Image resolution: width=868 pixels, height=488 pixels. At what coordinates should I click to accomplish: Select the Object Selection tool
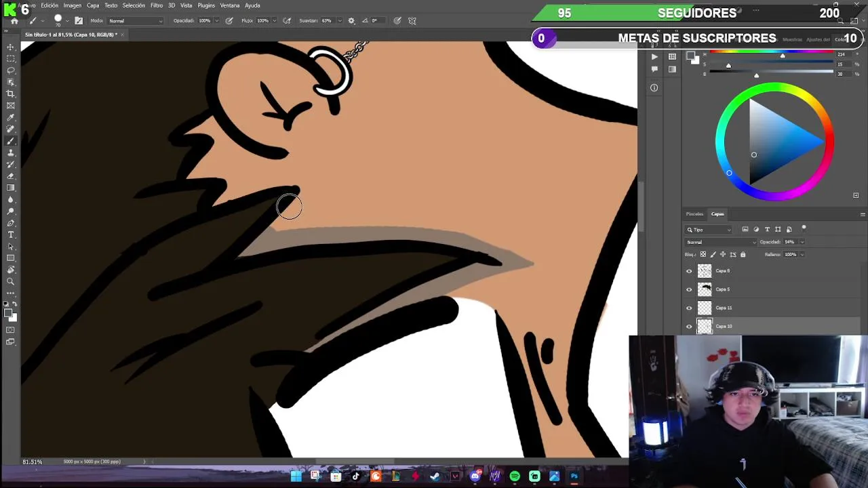click(x=11, y=82)
